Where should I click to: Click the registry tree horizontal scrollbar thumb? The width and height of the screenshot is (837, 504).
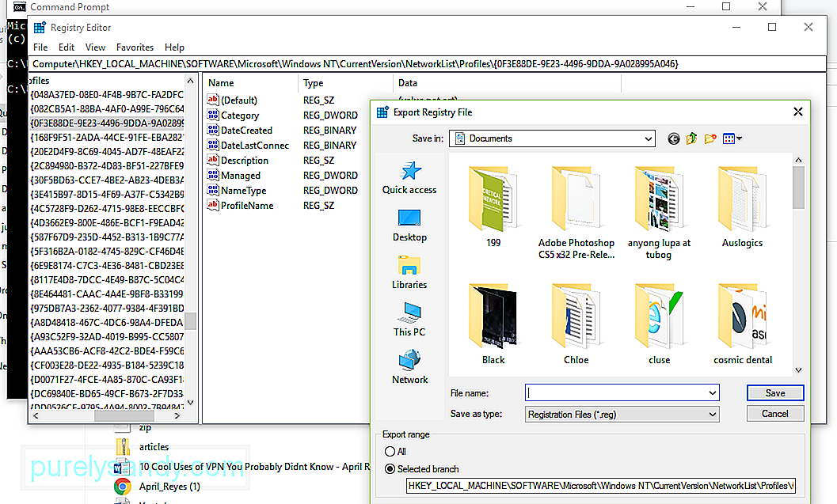click(124, 416)
